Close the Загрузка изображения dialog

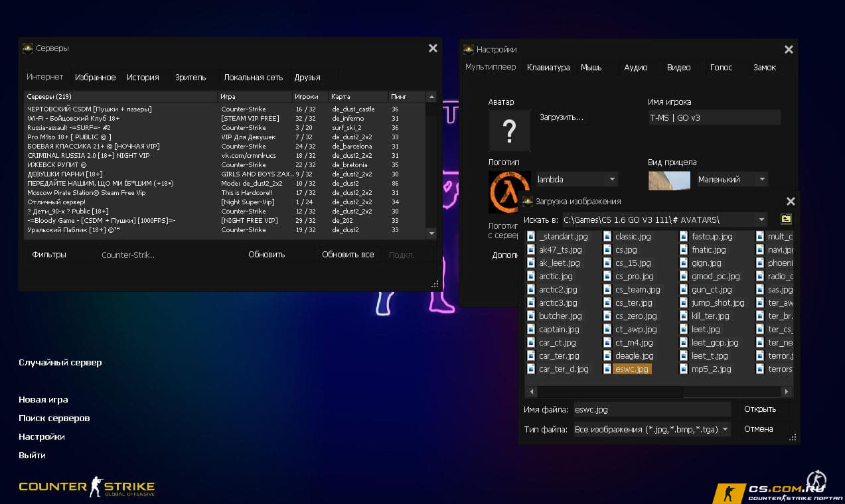click(791, 201)
